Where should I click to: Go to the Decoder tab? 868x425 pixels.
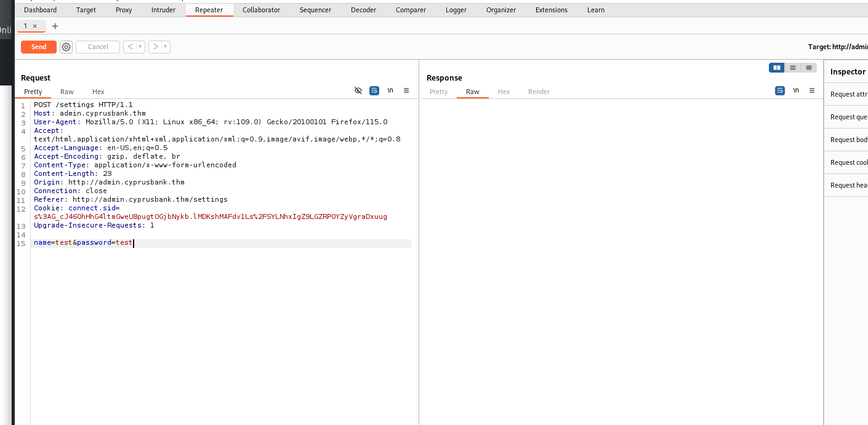[x=363, y=10]
